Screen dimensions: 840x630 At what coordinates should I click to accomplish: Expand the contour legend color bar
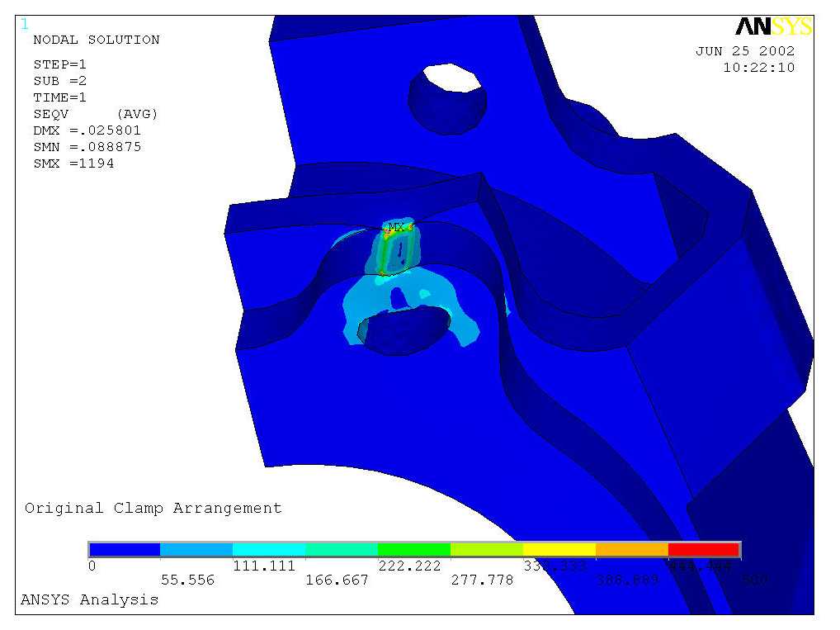click(413, 548)
